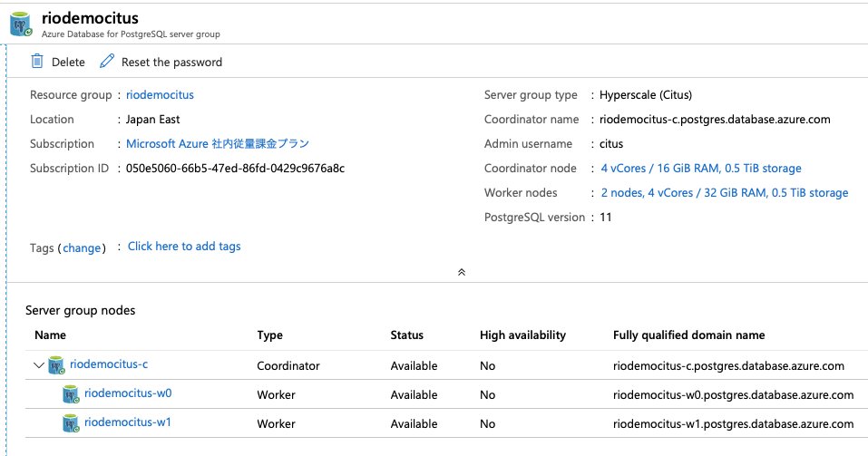
Task: Select Coordinator name riodemocitus-c.postgres.database.azure.com in essentials
Action: [x=715, y=120]
